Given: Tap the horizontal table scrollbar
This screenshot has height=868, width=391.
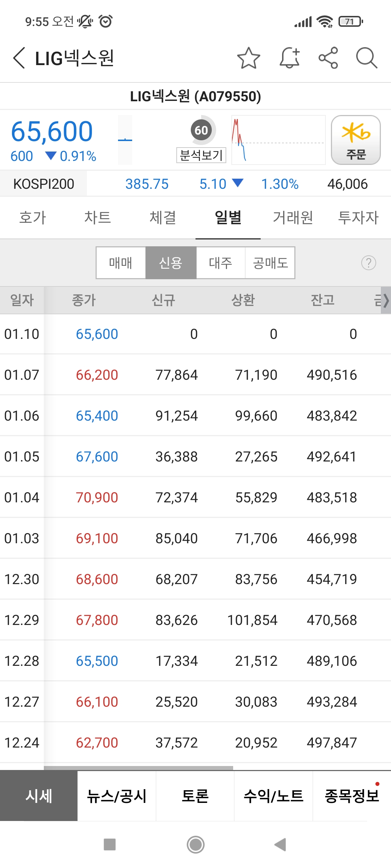Looking at the screenshot, I should point(138,767).
